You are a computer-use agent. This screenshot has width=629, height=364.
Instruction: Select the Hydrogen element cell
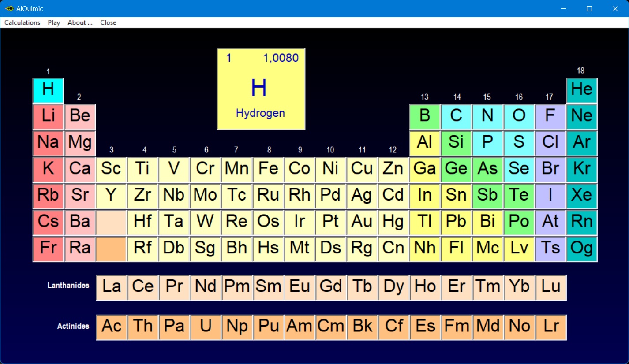point(48,90)
